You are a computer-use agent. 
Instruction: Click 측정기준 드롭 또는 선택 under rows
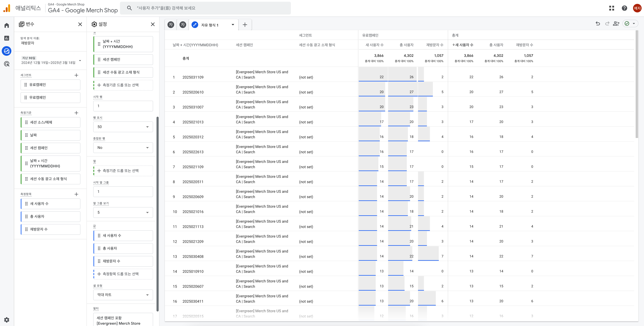click(123, 85)
